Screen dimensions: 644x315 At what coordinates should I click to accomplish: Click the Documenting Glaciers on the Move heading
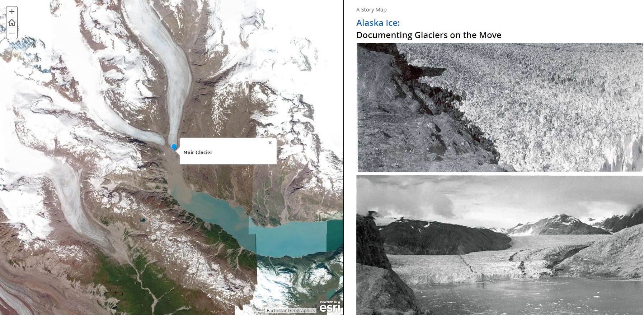click(429, 35)
